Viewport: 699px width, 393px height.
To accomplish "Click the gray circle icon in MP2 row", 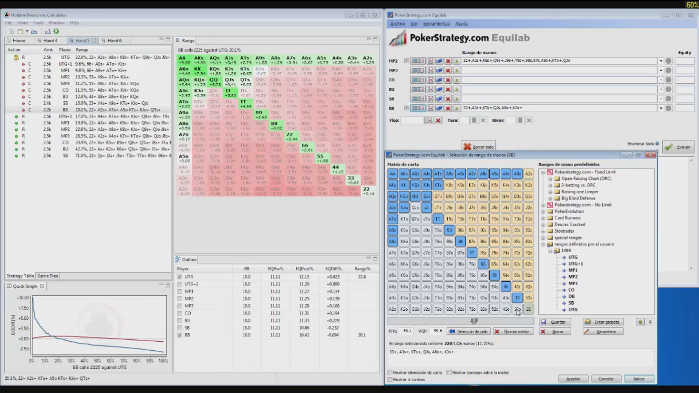I will click(x=668, y=61).
